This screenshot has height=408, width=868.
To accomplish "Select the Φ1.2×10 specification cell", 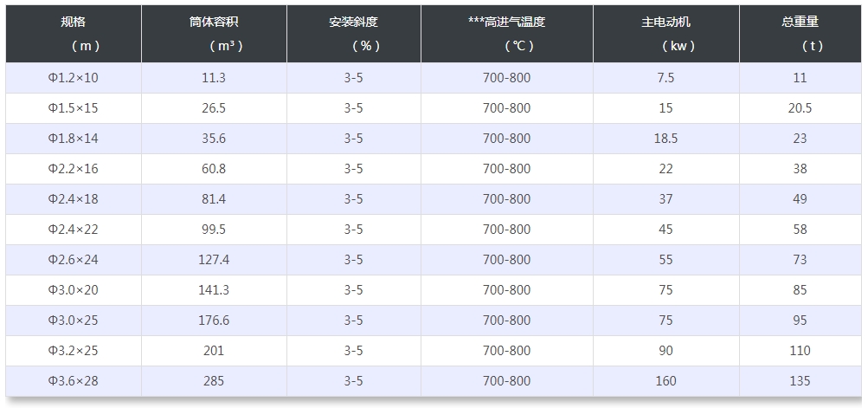I will (73, 78).
